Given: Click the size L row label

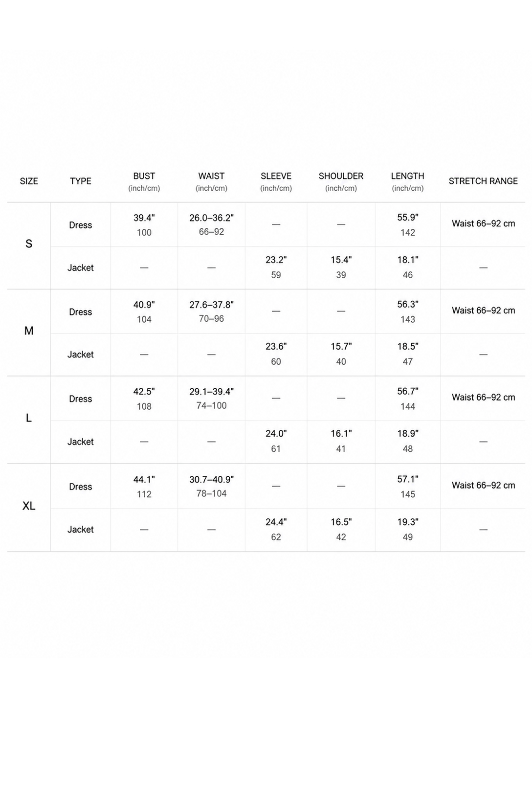Looking at the screenshot, I should point(29,418).
